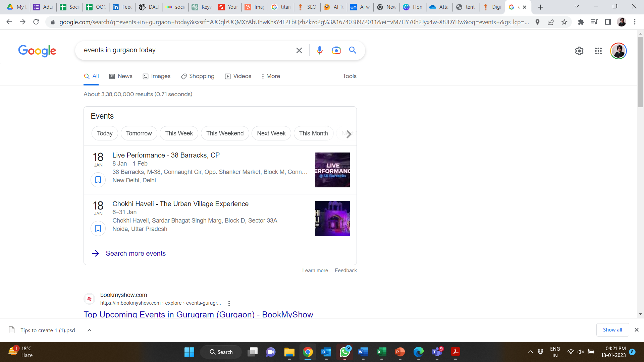Save the Live Performance event bookmark
The image size is (644, 362).
point(98,180)
